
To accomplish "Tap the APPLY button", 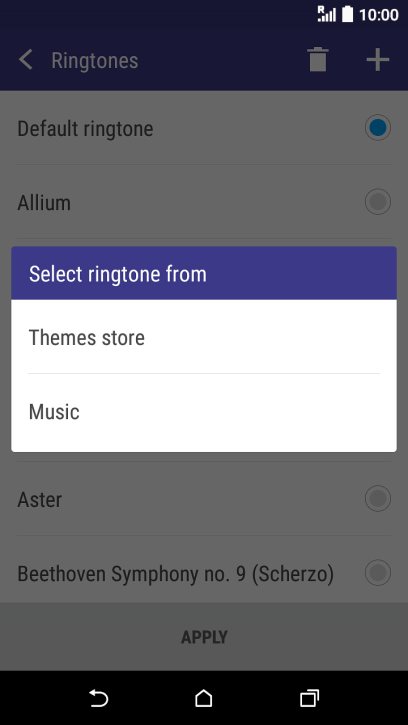I will pyautogui.click(x=204, y=637).
